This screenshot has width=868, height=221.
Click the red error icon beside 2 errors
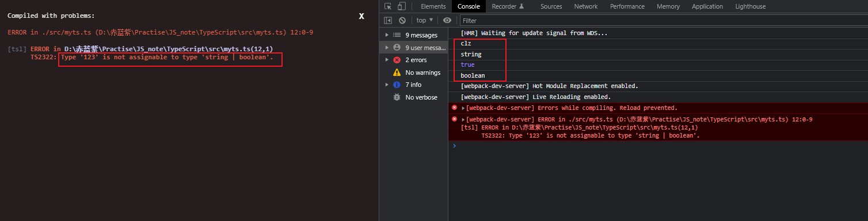[x=397, y=60]
